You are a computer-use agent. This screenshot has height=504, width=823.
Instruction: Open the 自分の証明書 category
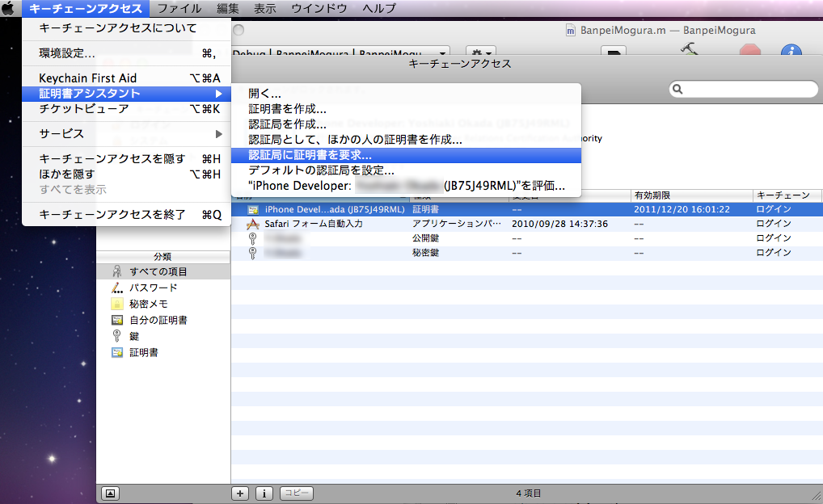coord(158,320)
